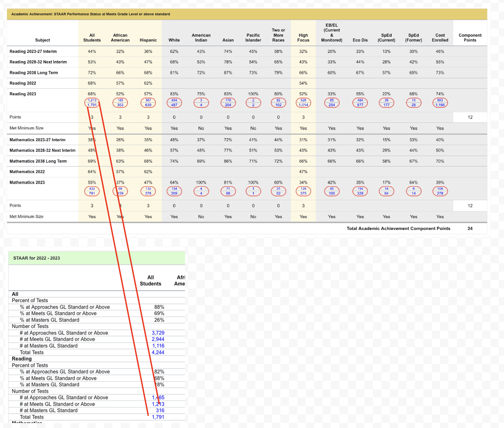
Task: Click the Total Academic Achievement Component Points label
Action: click(x=399, y=229)
